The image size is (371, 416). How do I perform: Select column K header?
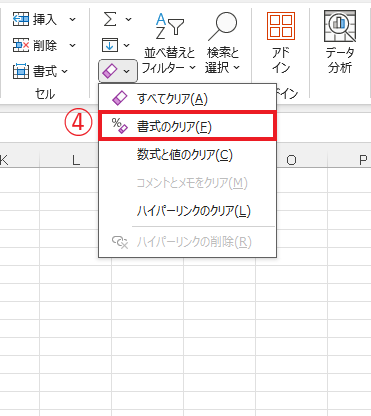19,160
